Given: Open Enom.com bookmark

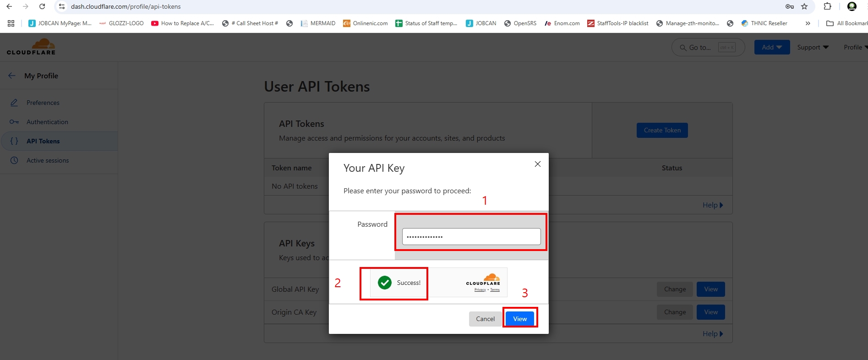Looking at the screenshot, I should click(x=562, y=23).
